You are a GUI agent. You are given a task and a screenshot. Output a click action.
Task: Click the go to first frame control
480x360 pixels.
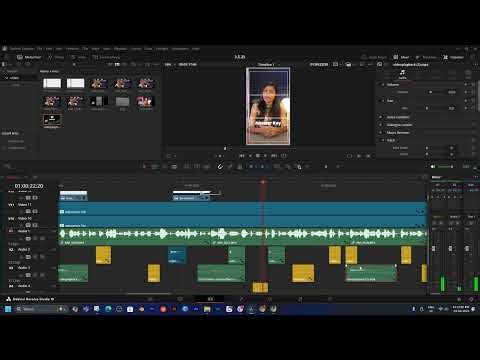pyautogui.click(x=242, y=156)
